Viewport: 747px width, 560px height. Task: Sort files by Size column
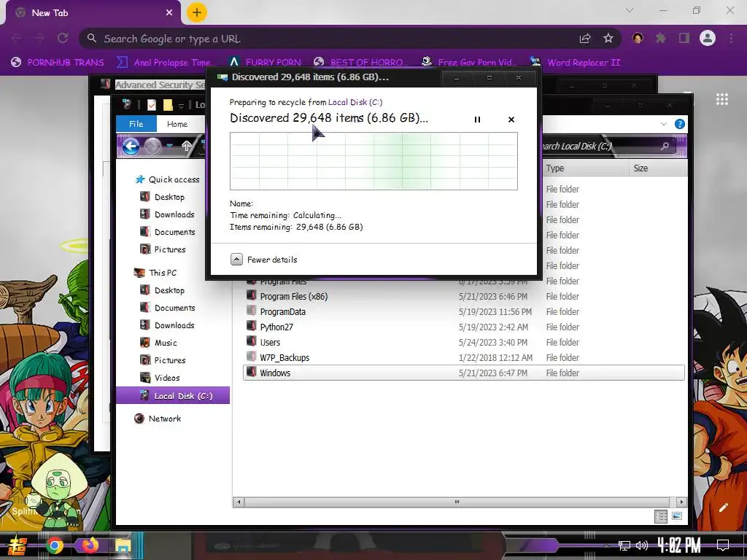click(x=658, y=168)
